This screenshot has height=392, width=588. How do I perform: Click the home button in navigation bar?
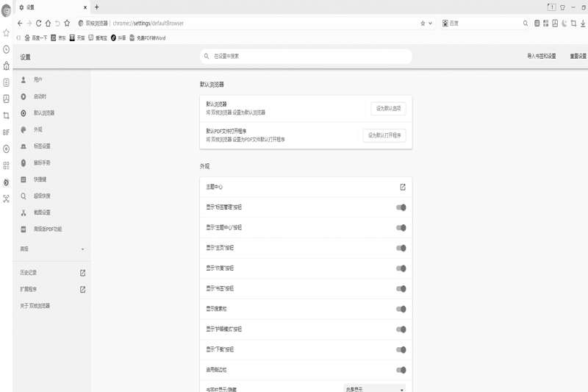coord(49,24)
